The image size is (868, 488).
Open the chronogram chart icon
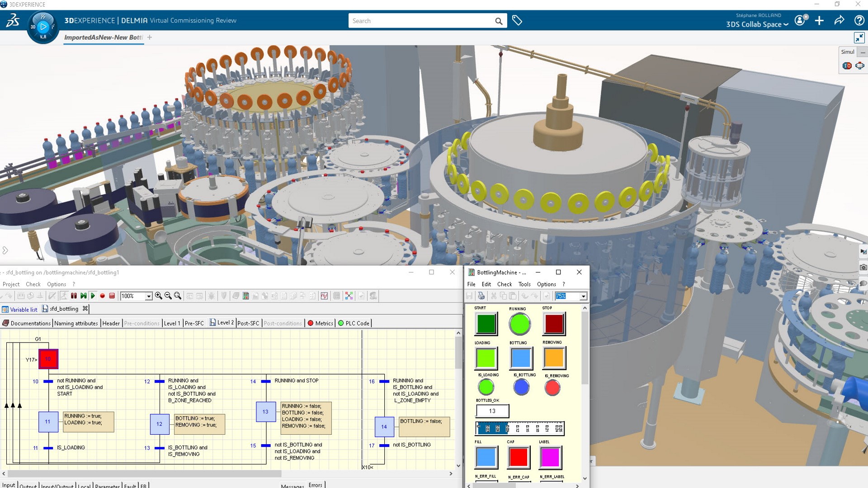[x=324, y=296]
